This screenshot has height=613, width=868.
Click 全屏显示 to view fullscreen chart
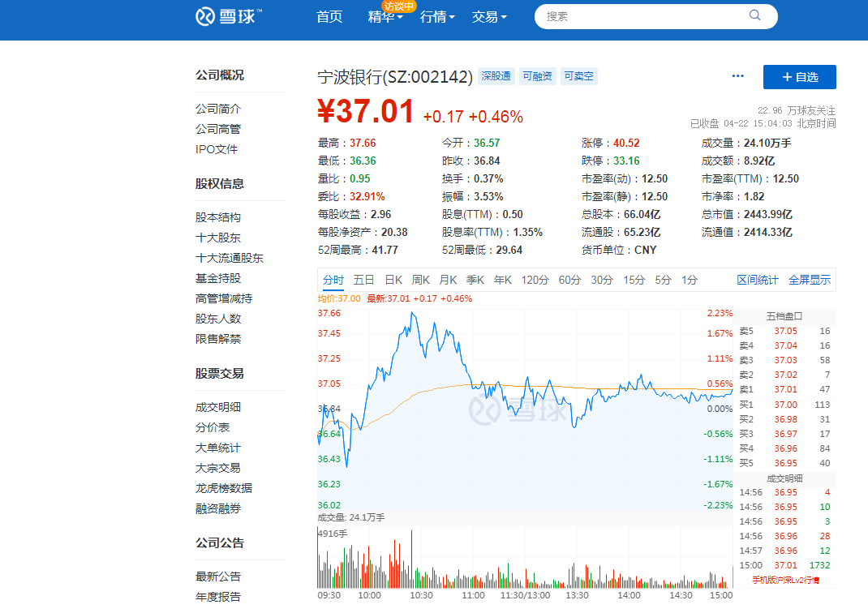tap(810, 280)
